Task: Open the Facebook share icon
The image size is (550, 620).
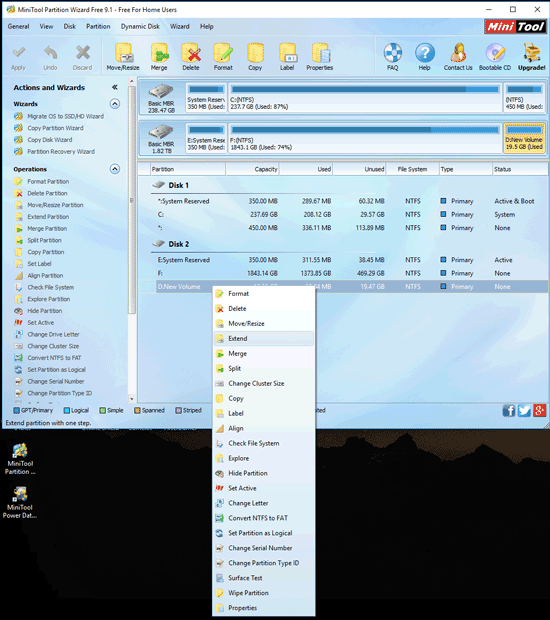Action: pyautogui.click(x=508, y=410)
